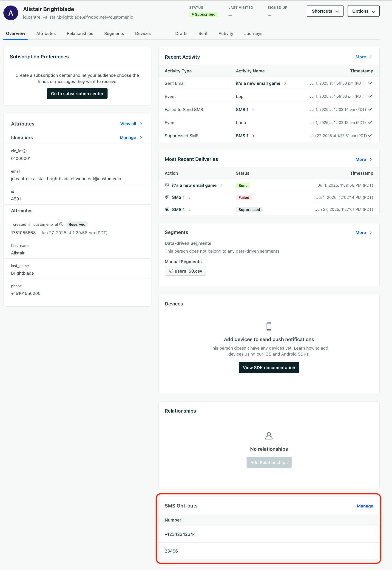Click the arrow beside Identifiers Manage

pos(141,138)
